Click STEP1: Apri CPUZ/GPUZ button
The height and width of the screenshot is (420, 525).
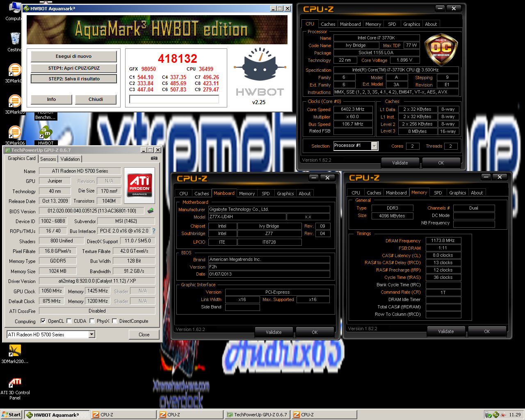coord(74,68)
